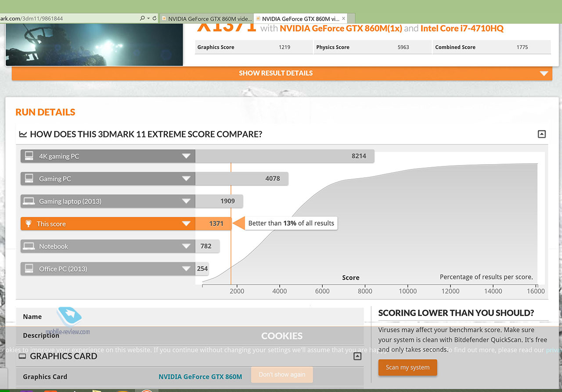562x392 pixels.
Task: Click the trophy icon on the This score row
Action: pyautogui.click(x=29, y=224)
